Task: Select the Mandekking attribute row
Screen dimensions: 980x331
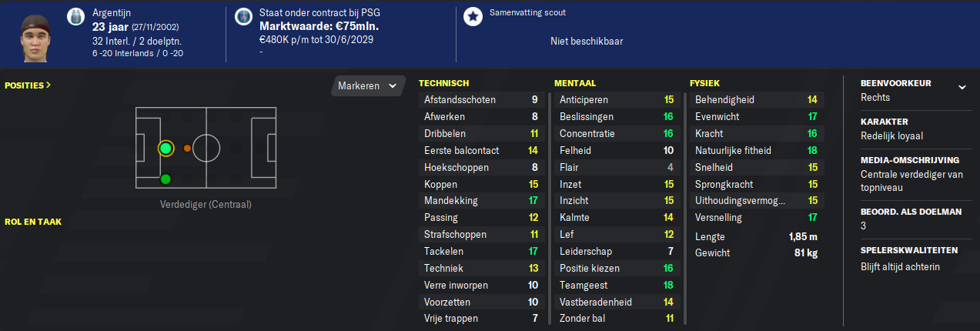Action: tap(481, 201)
